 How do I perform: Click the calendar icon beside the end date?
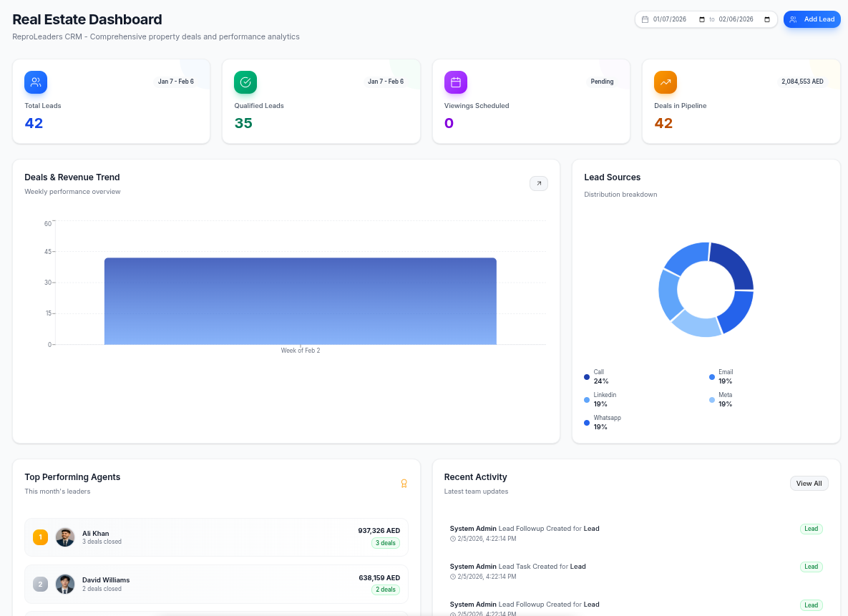766,19
